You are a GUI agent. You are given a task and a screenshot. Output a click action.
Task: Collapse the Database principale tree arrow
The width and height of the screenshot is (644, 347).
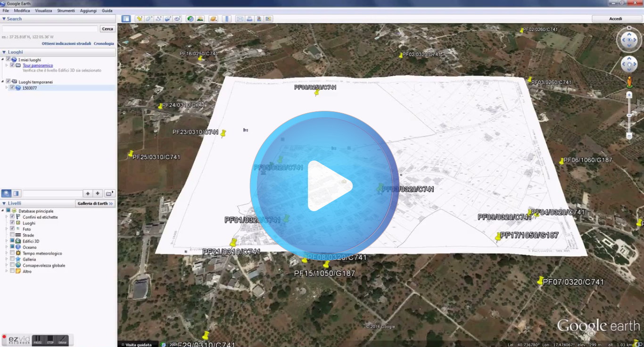click(x=3, y=211)
